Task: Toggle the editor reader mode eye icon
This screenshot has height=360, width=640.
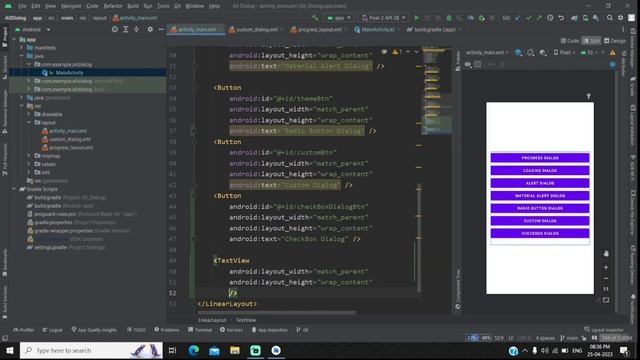Action: coord(384,52)
